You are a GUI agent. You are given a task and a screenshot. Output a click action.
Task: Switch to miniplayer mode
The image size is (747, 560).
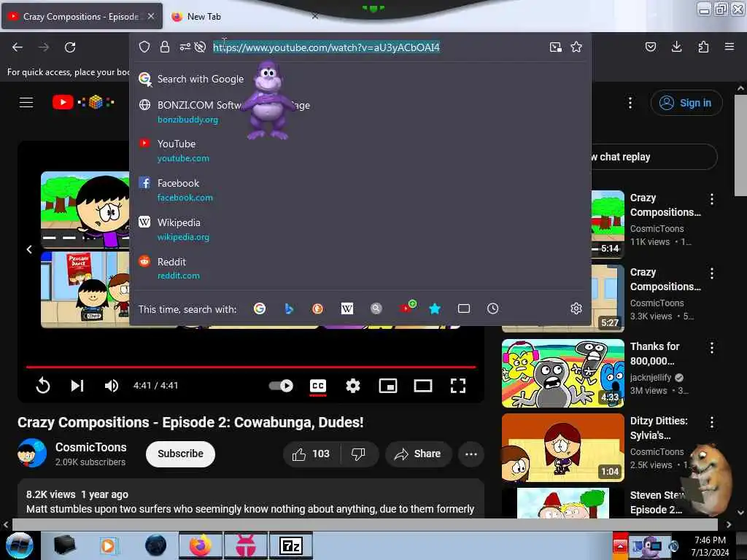[388, 385]
